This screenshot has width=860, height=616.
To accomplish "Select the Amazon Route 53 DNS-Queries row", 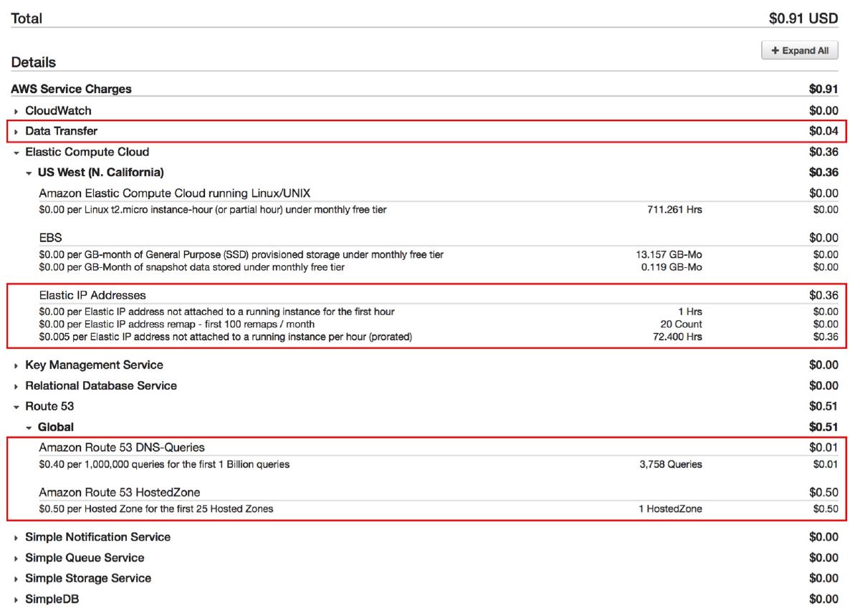I will (x=119, y=448).
